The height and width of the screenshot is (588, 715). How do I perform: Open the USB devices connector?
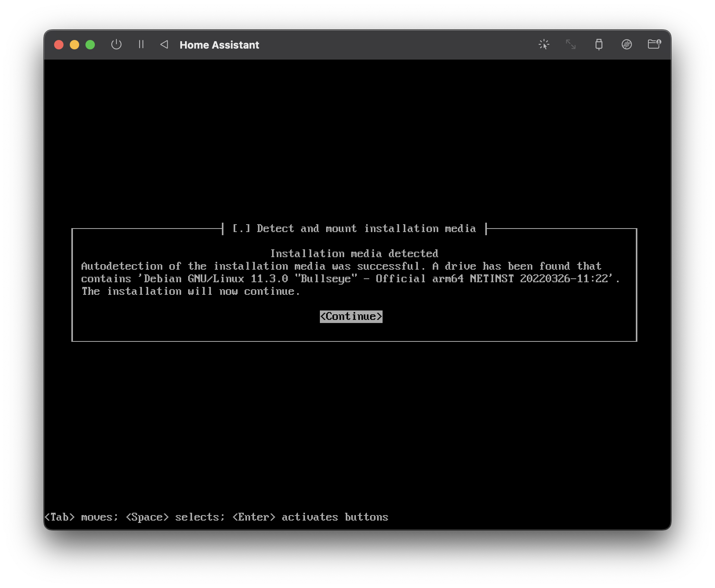click(x=599, y=44)
